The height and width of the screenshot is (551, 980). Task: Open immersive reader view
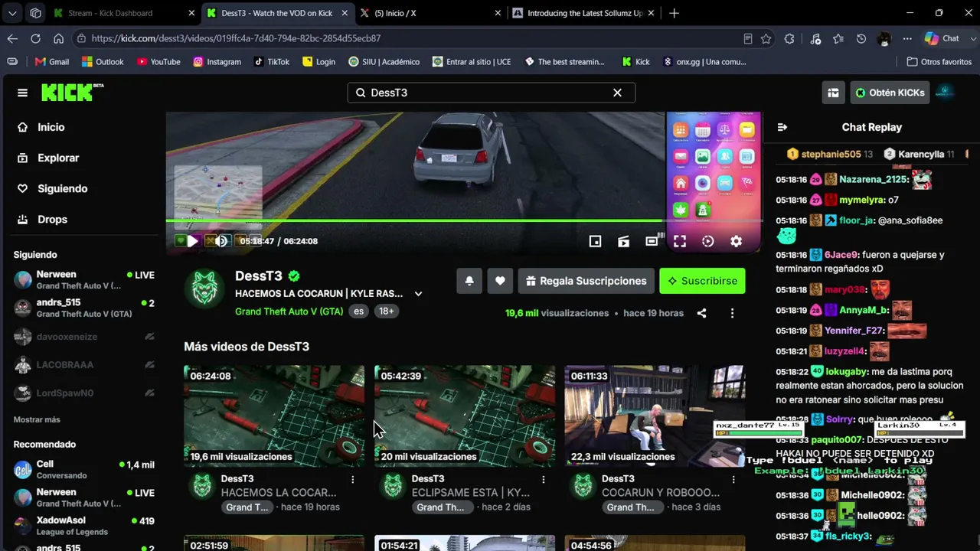pos(747,38)
